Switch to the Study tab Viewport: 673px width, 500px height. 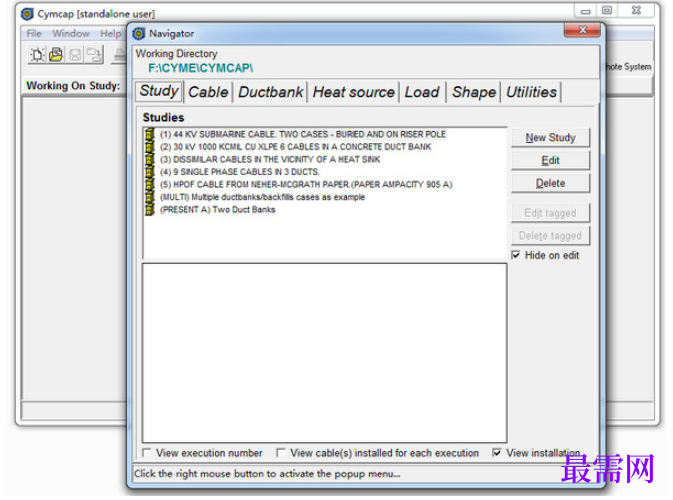[x=159, y=91]
